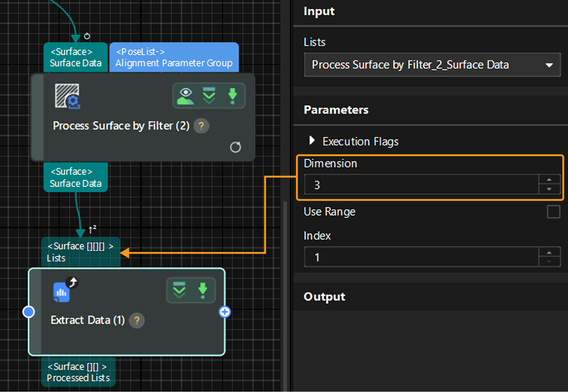The width and height of the screenshot is (568, 392).
Task: Open help for Process Surface by Filter (2)
Action: 201,126
